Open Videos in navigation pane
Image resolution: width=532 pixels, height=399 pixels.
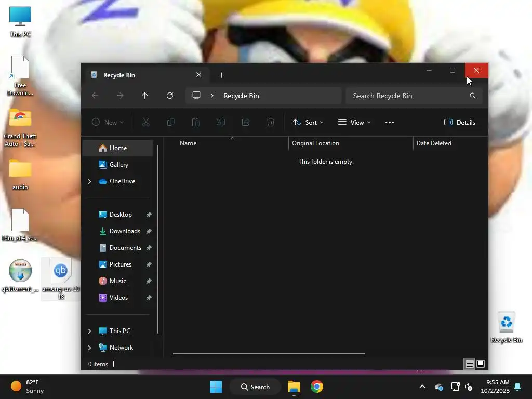coord(118,298)
